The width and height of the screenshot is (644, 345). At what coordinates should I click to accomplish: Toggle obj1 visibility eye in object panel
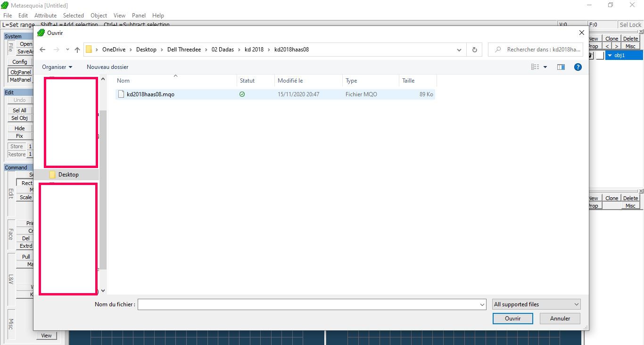(590, 55)
